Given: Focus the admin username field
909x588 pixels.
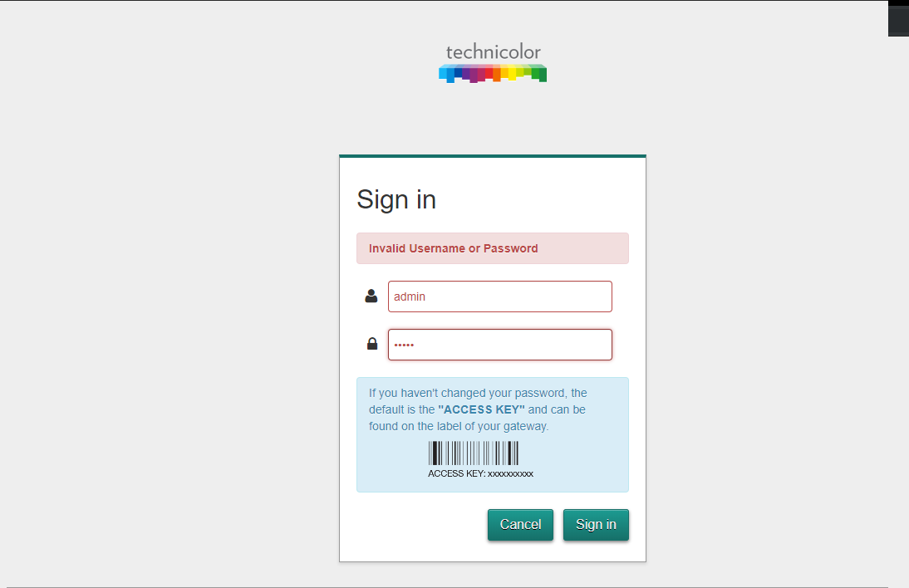Looking at the screenshot, I should (x=499, y=296).
